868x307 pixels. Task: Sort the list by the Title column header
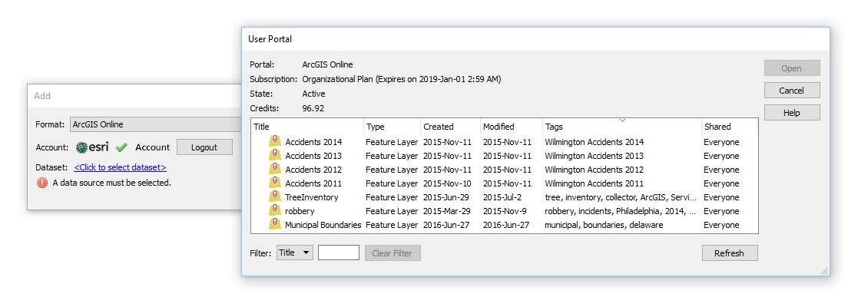(x=307, y=127)
